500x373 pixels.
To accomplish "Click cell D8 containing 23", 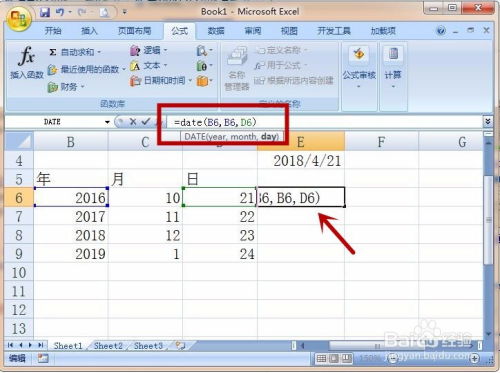I will 220,235.
